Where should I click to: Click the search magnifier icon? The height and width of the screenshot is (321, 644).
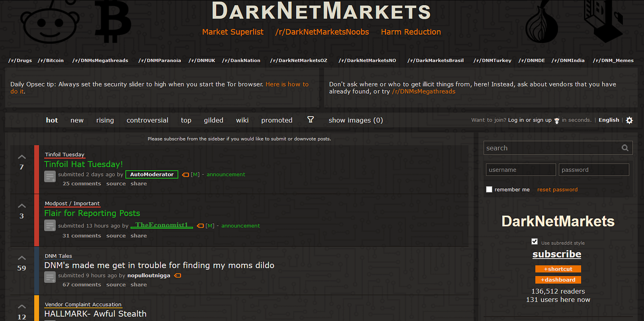[x=625, y=148]
